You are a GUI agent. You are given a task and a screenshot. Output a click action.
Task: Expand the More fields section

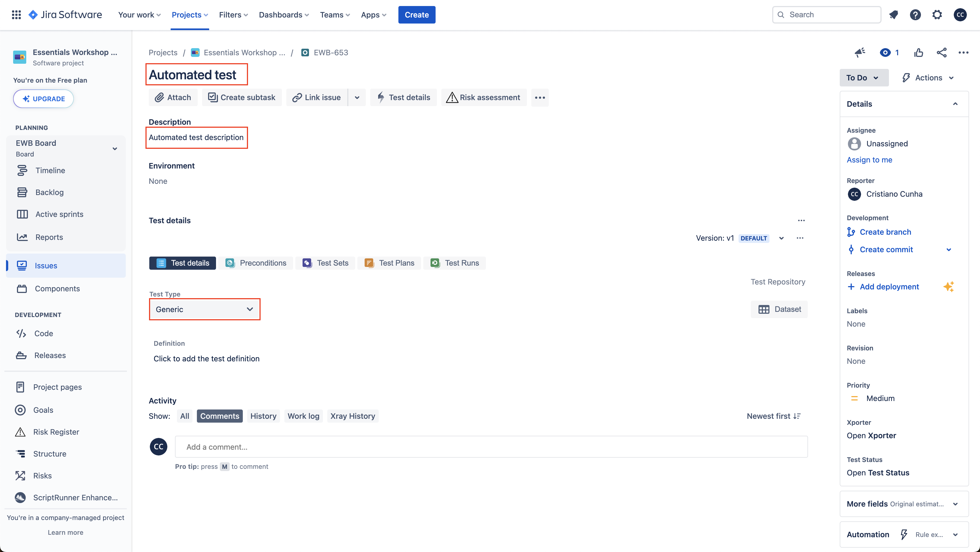[904, 504]
